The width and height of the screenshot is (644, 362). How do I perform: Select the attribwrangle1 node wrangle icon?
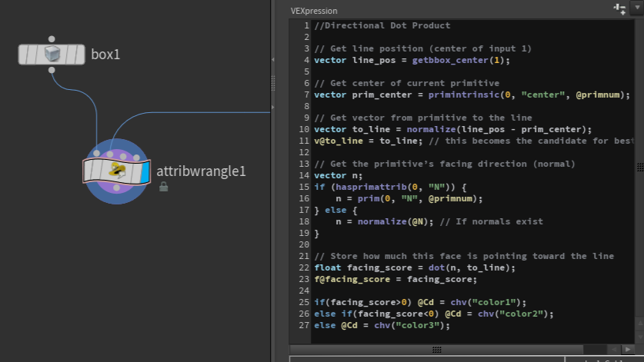(117, 171)
